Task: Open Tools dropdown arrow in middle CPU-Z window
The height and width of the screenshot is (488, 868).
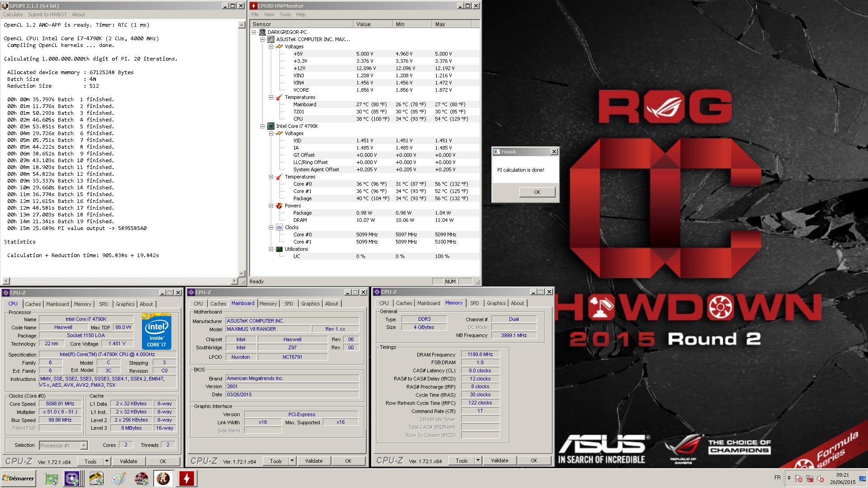Action: point(292,461)
